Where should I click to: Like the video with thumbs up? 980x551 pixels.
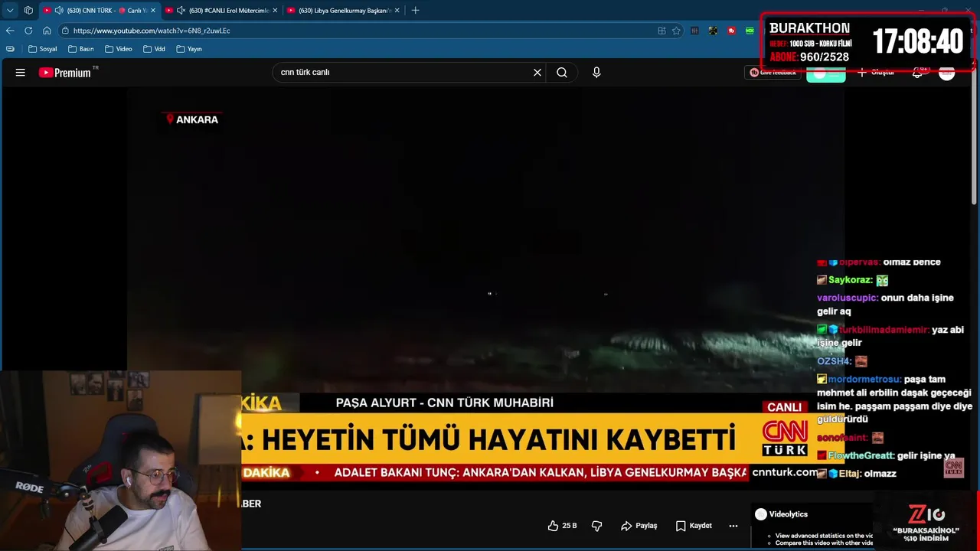[563, 526]
